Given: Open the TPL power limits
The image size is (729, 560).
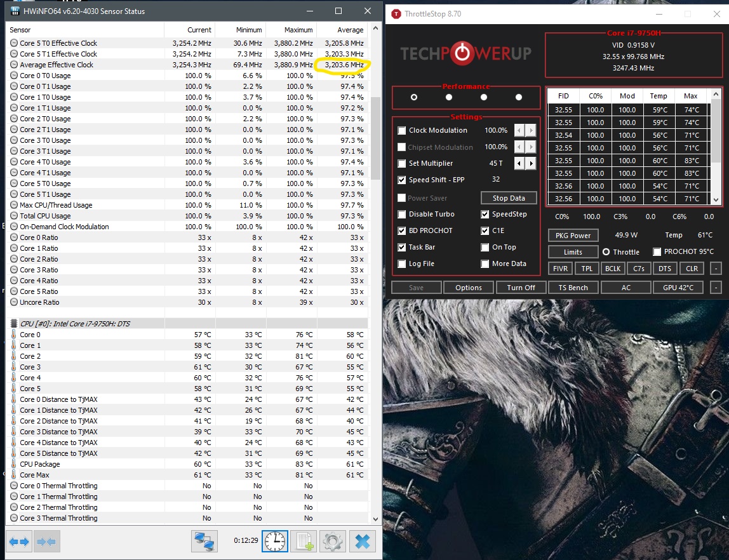Looking at the screenshot, I should pos(587,269).
